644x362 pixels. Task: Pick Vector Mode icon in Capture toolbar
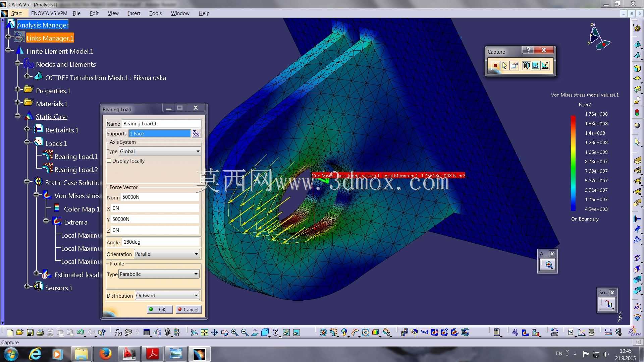(x=545, y=65)
